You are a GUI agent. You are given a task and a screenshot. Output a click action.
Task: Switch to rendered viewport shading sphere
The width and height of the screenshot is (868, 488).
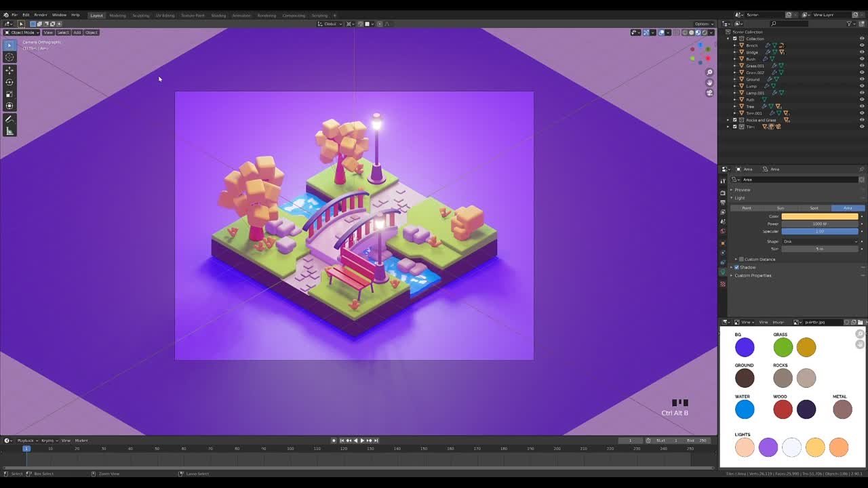click(x=705, y=33)
